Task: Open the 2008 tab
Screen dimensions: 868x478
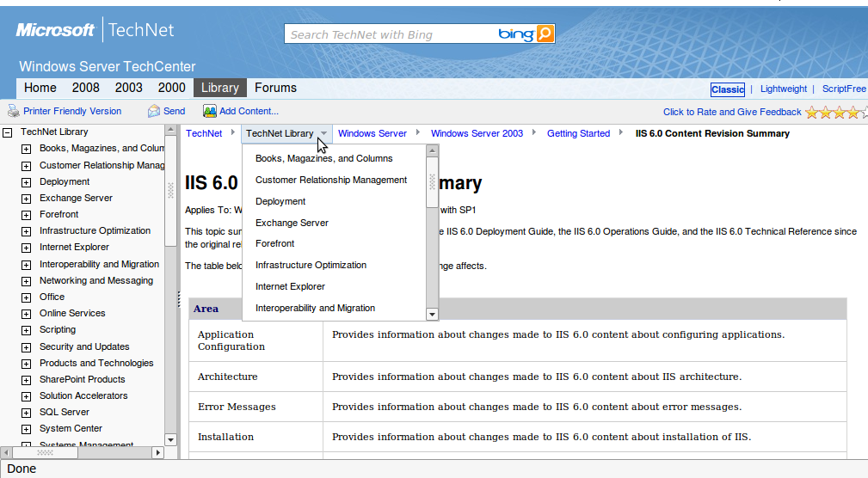Action: [86, 88]
